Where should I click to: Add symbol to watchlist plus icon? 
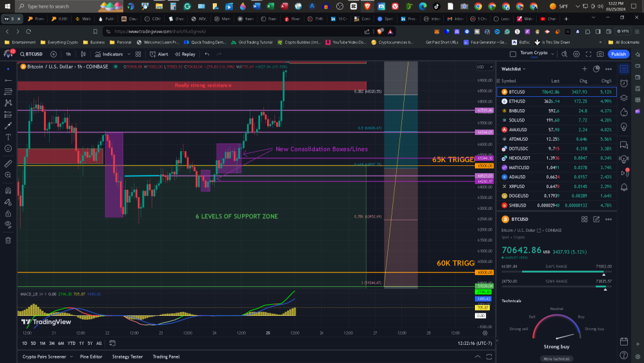[585, 69]
